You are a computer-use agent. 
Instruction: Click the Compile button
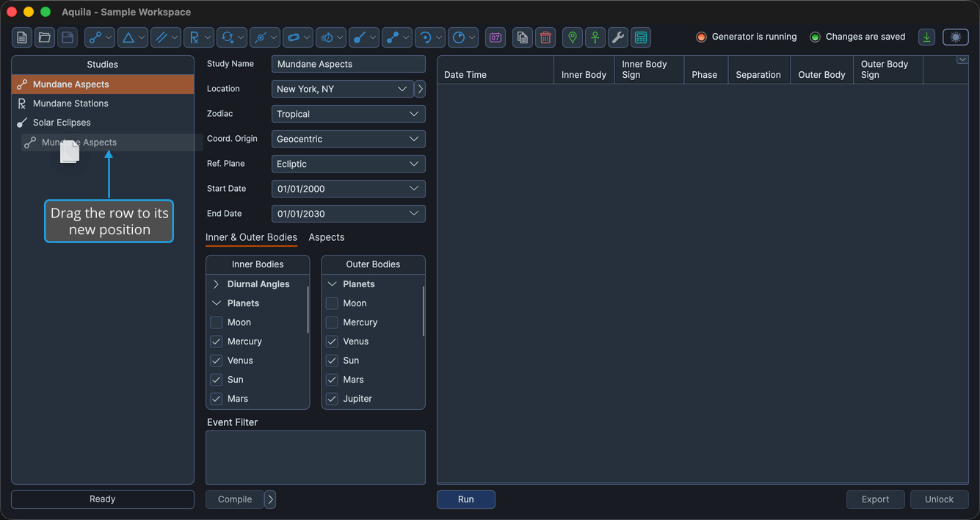coord(235,499)
